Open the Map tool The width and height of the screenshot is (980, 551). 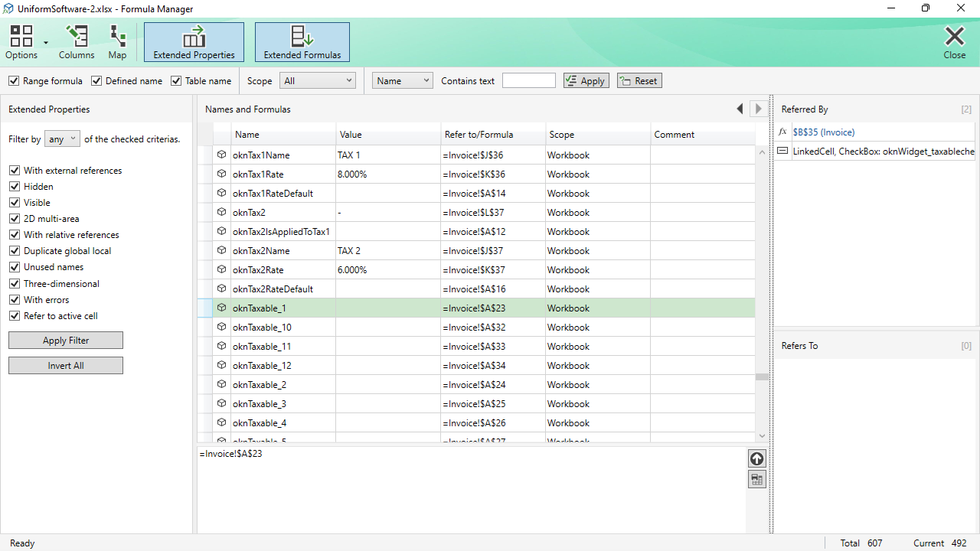[x=117, y=41]
